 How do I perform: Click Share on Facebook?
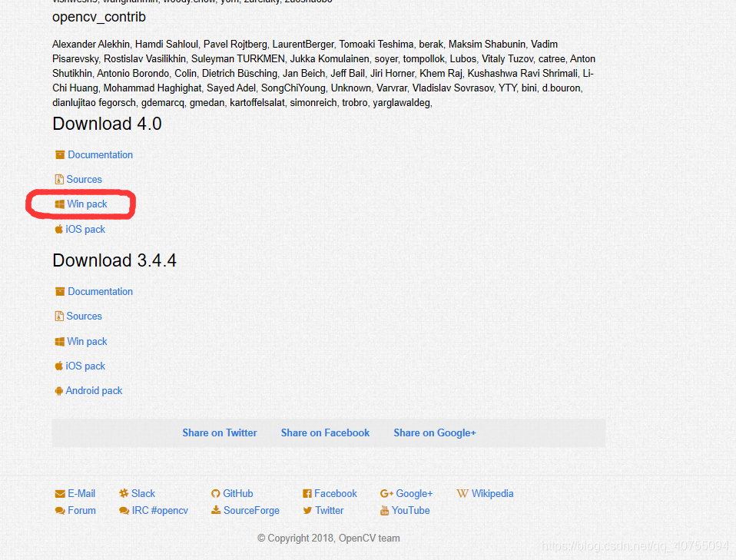point(325,432)
